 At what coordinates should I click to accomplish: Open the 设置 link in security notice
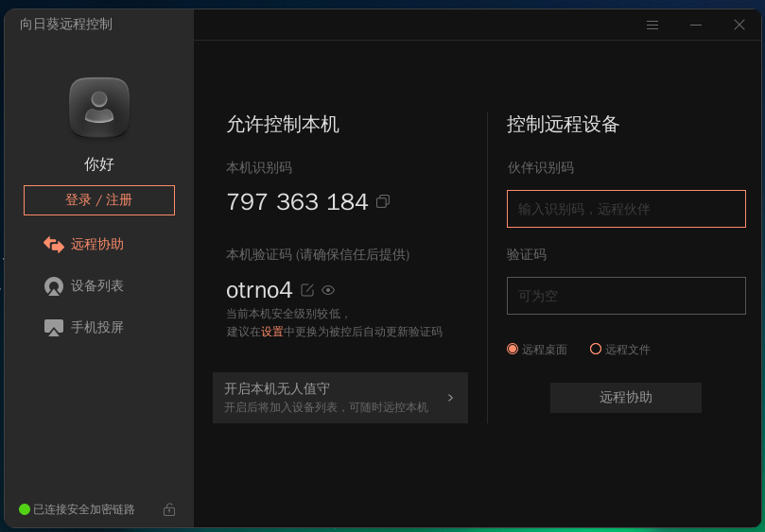click(272, 332)
